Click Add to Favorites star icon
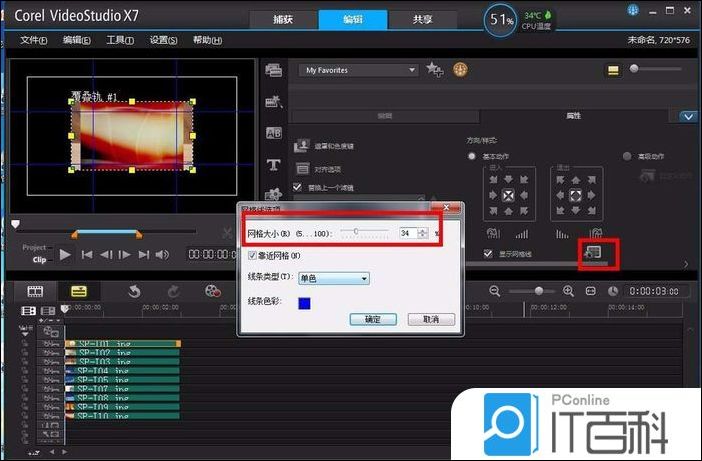 tap(434, 70)
